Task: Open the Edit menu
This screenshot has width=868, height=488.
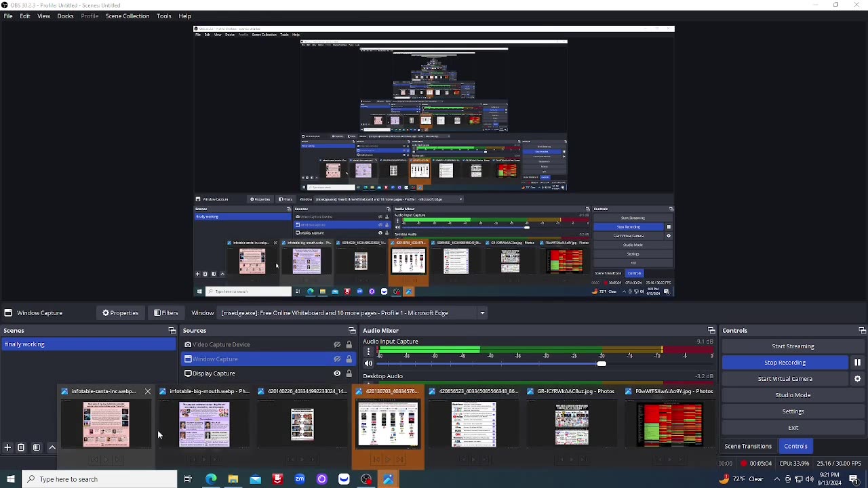Action: [x=25, y=16]
